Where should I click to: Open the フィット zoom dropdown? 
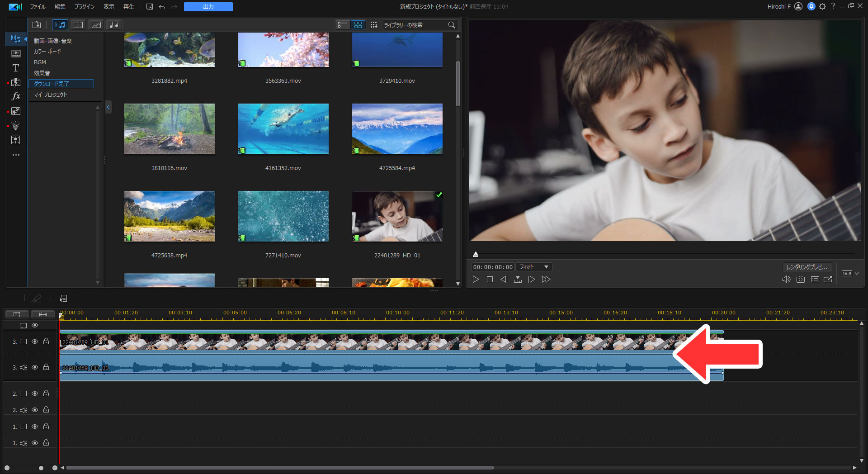tap(534, 267)
